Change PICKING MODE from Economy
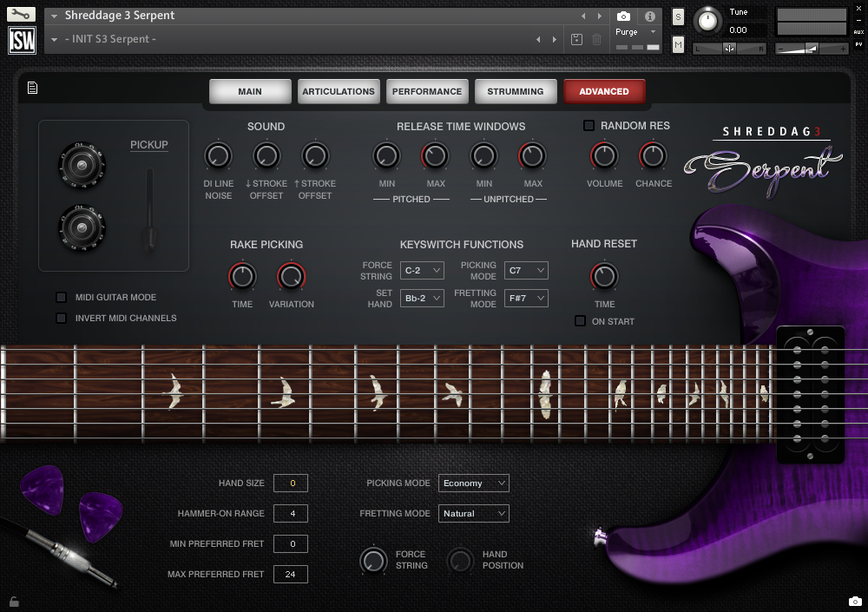The width and height of the screenshot is (868, 612). 473,483
